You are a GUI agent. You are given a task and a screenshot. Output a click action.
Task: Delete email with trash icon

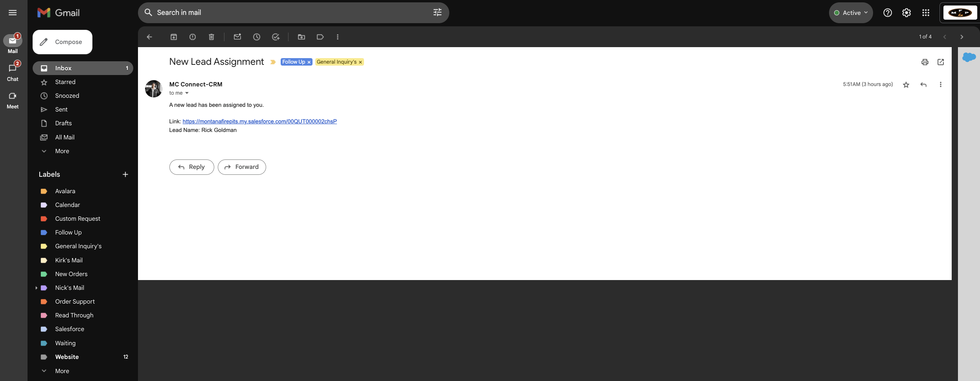coord(211,37)
